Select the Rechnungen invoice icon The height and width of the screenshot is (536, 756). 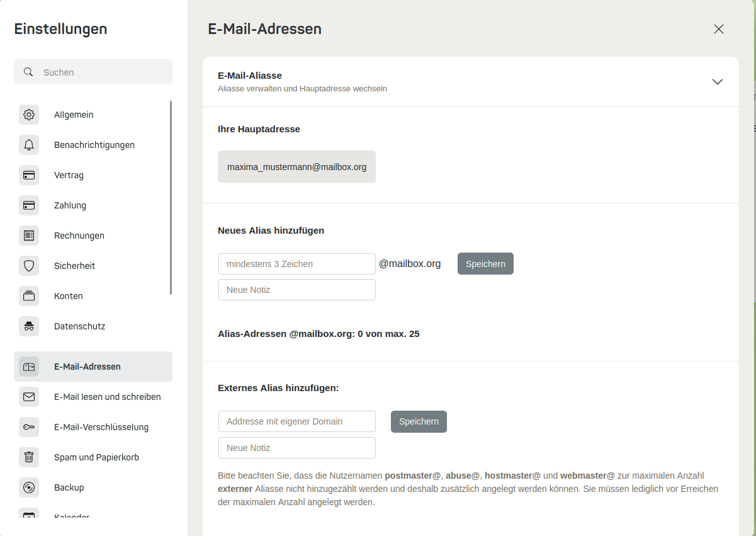pyautogui.click(x=29, y=236)
